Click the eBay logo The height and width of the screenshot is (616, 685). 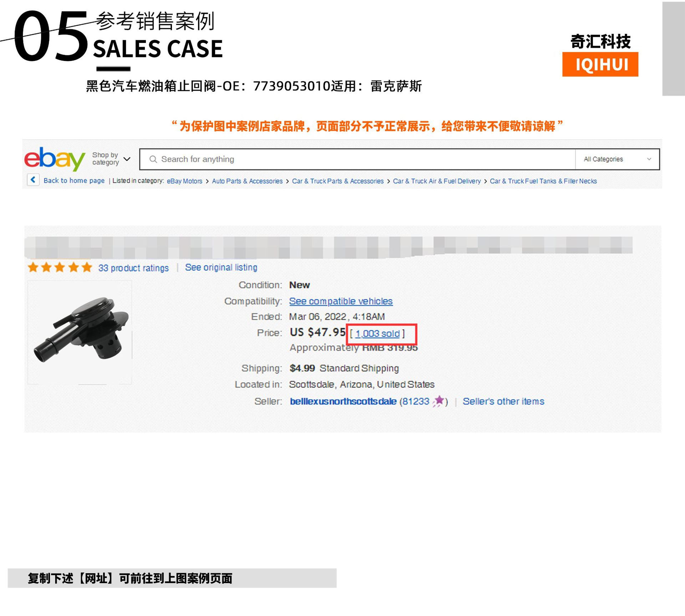click(x=55, y=158)
